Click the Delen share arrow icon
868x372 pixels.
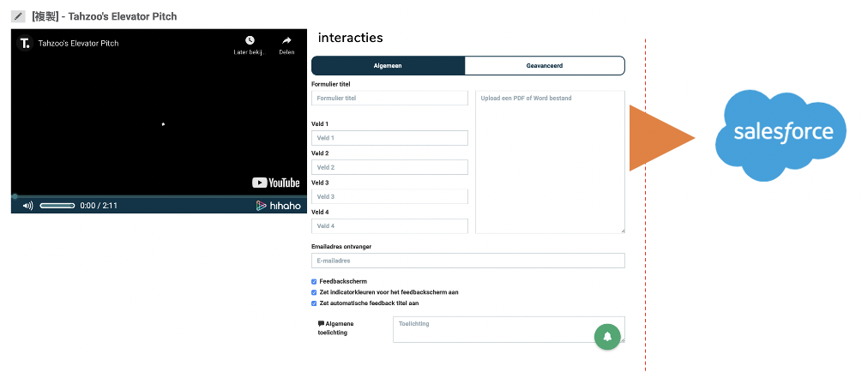(x=286, y=40)
